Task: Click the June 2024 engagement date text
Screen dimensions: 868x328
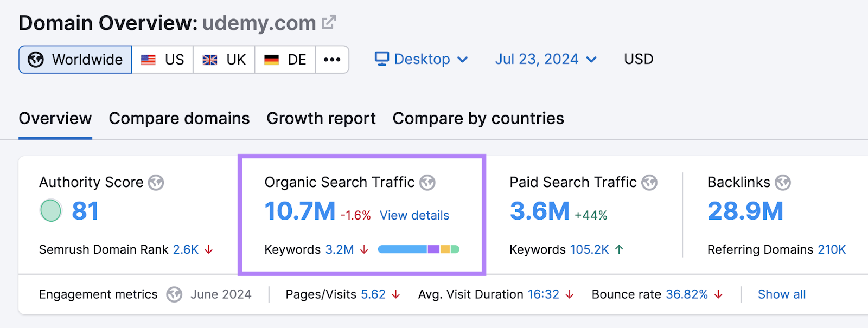Action: [x=221, y=294]
